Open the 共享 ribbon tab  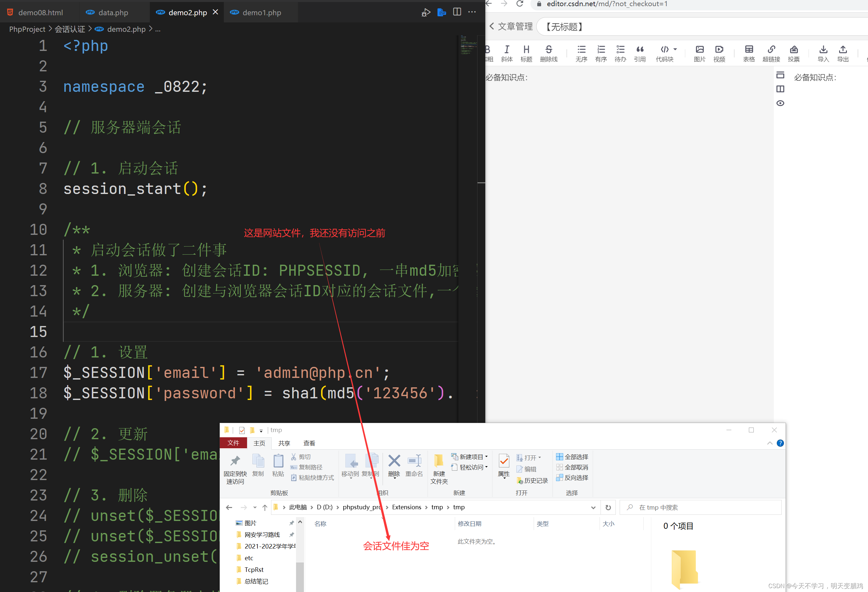point(284,443)
